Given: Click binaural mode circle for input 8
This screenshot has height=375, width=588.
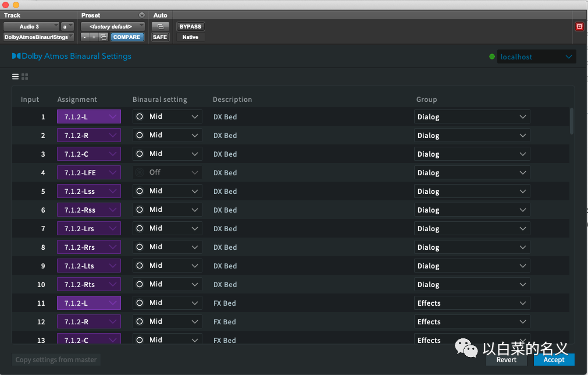Looking at the screenshot, I should pos(140,247).
